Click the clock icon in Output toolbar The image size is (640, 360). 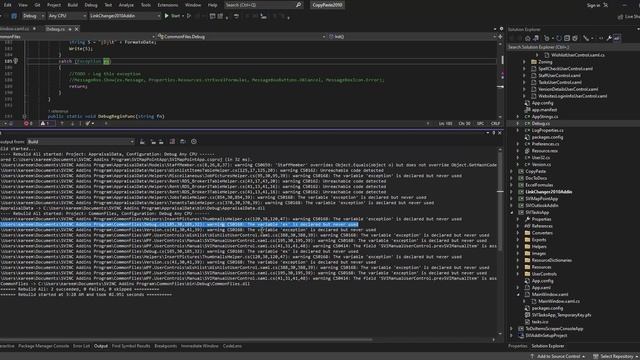click(x=194, y=141)
